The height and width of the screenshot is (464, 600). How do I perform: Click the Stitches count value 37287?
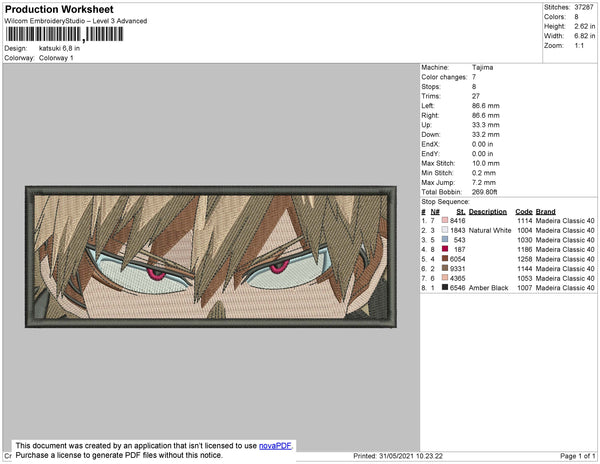click(584, 7)
